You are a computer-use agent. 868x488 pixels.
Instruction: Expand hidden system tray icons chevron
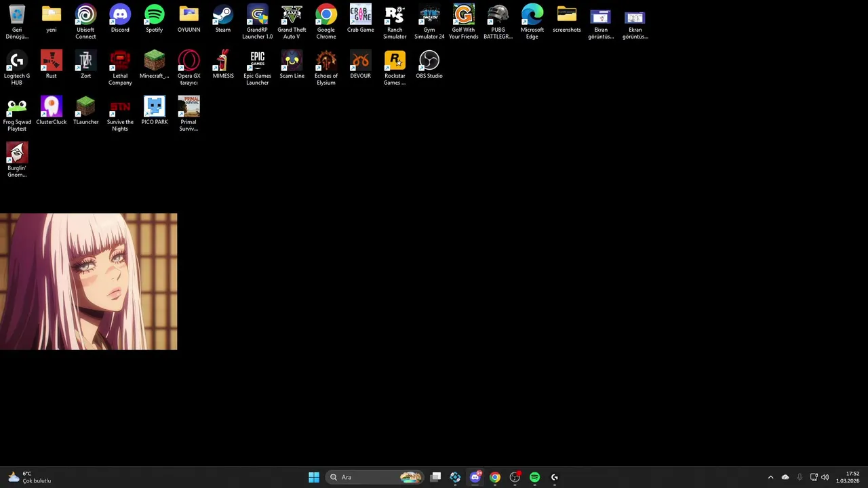click(770, 477)
